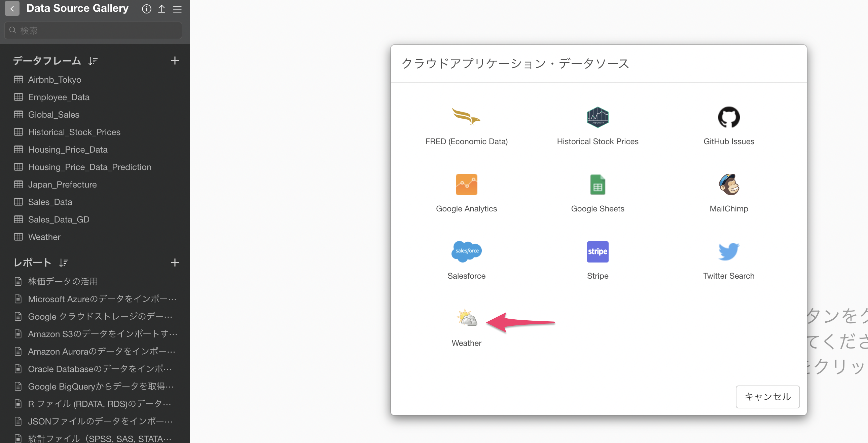Click the Oracle Database report document icon
868x443 pixels.
coord(18,369)
